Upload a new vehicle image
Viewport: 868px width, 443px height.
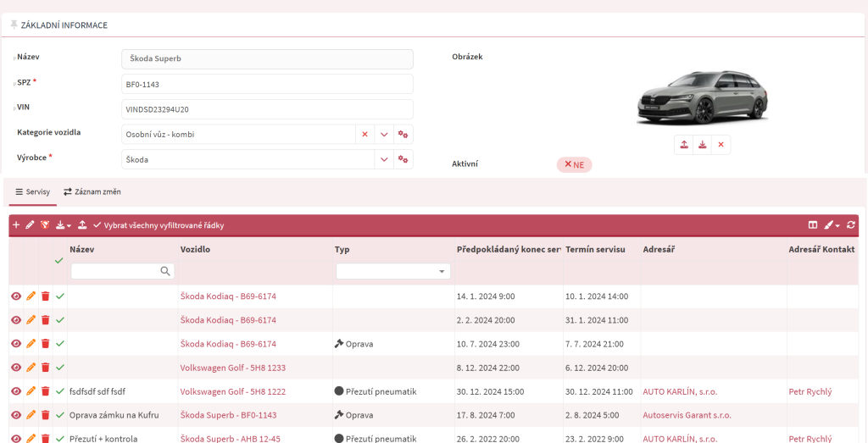pyautogui.click(x=684, y=145)
